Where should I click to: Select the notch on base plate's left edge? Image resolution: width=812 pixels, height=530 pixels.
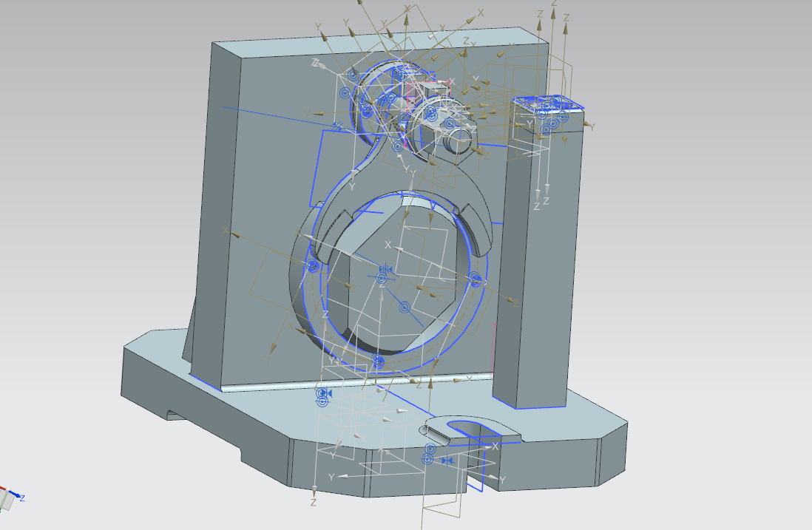(177, 415)
